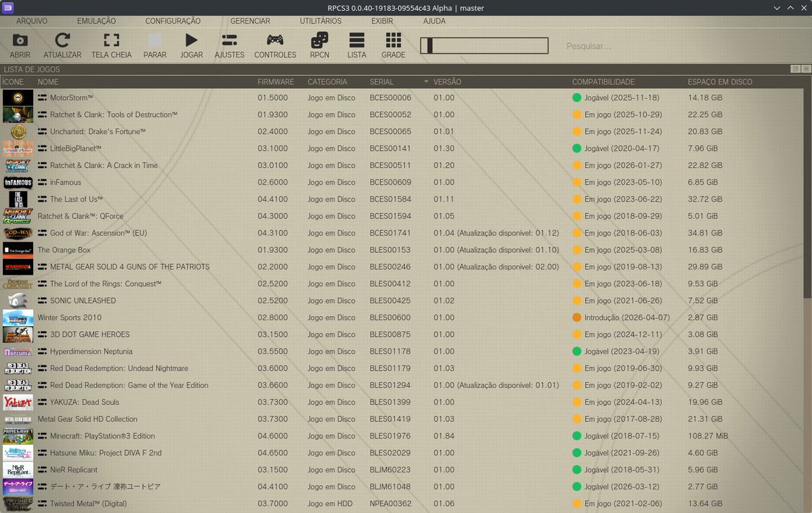
Task: Click the RPCS3 app icon in title bar
Action: click(x=7, y=7)
